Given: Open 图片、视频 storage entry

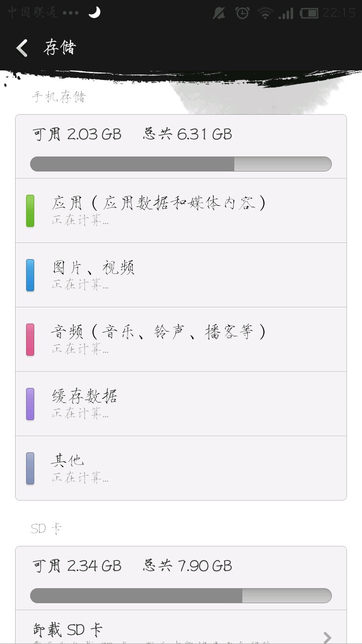Looking at the screenshot, I should pos(181,275).
